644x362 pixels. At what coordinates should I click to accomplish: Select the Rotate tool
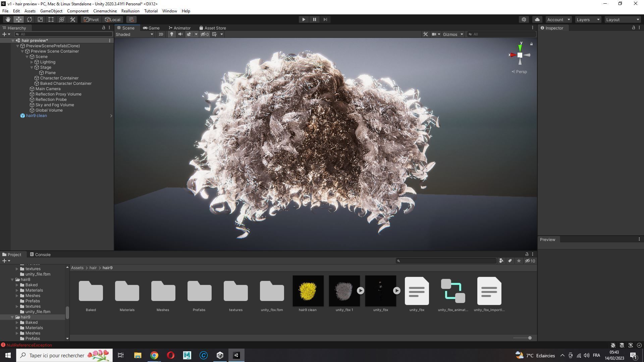pyautogui.click(x=30, y=19)
